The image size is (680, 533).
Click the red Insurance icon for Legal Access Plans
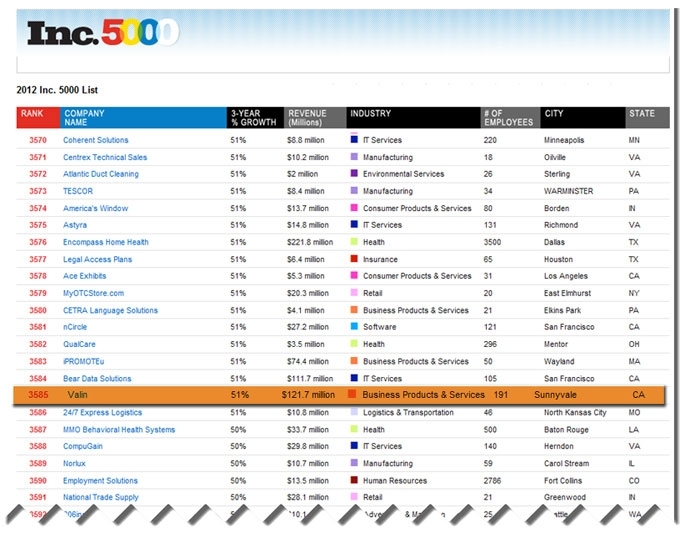(x=354, y=259)
